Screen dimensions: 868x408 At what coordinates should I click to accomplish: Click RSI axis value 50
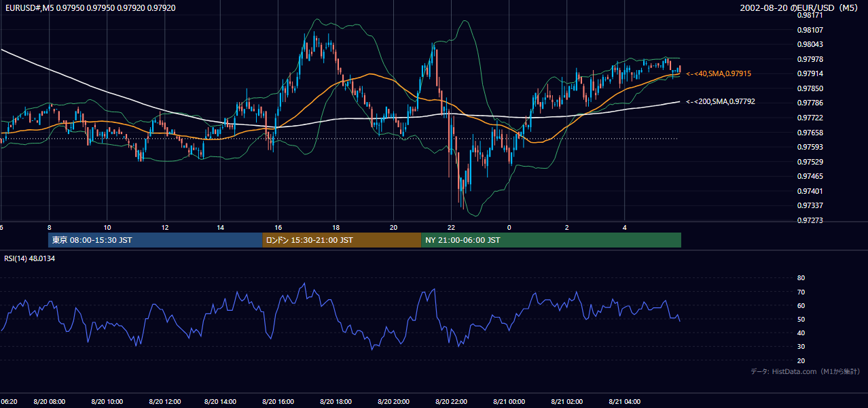pos(801,319)
